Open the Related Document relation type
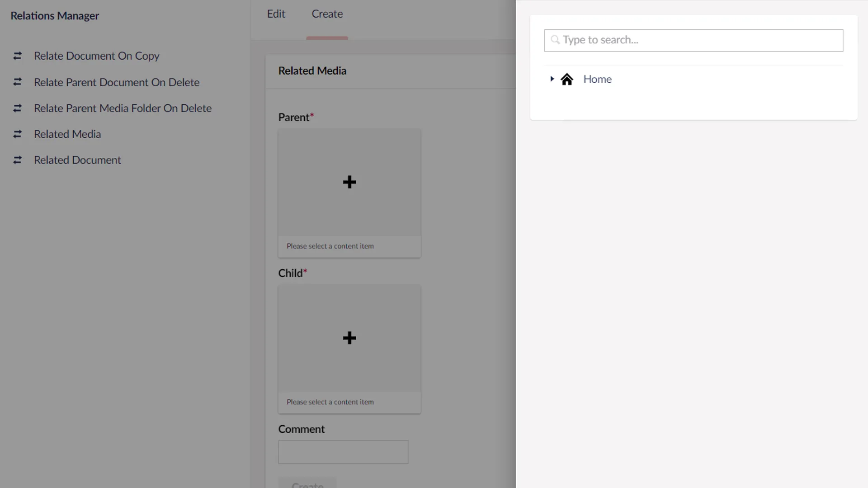The height and width of the screenshot is (488, 868). click(x=77, y=160)
